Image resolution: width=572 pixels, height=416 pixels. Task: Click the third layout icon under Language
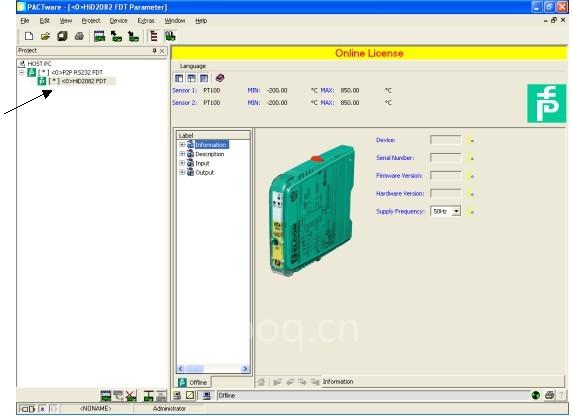pos(204,78)
